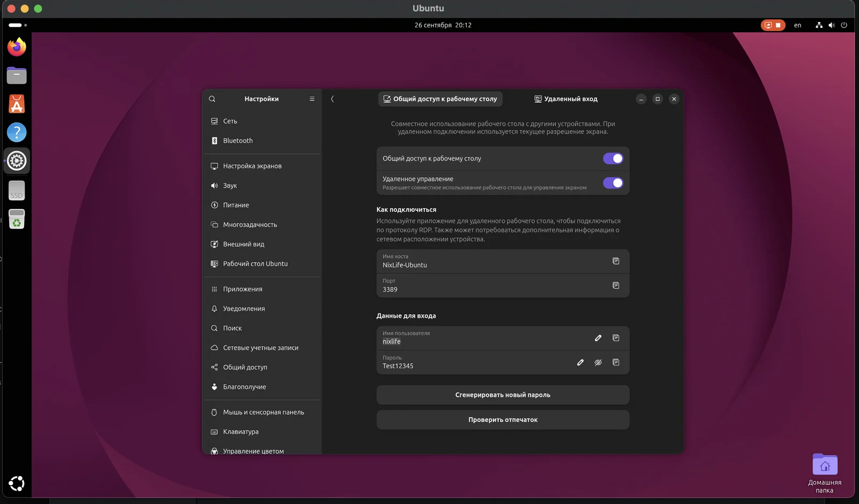Click the screen sharing indicator in top bar
Image resolution: width=859 pixels, height=504 pixels.
773,25
